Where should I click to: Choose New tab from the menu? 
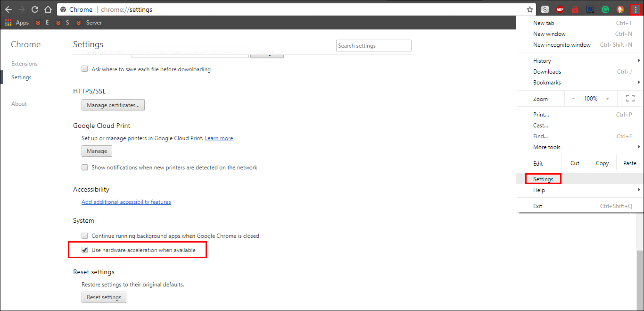point(579,23)
